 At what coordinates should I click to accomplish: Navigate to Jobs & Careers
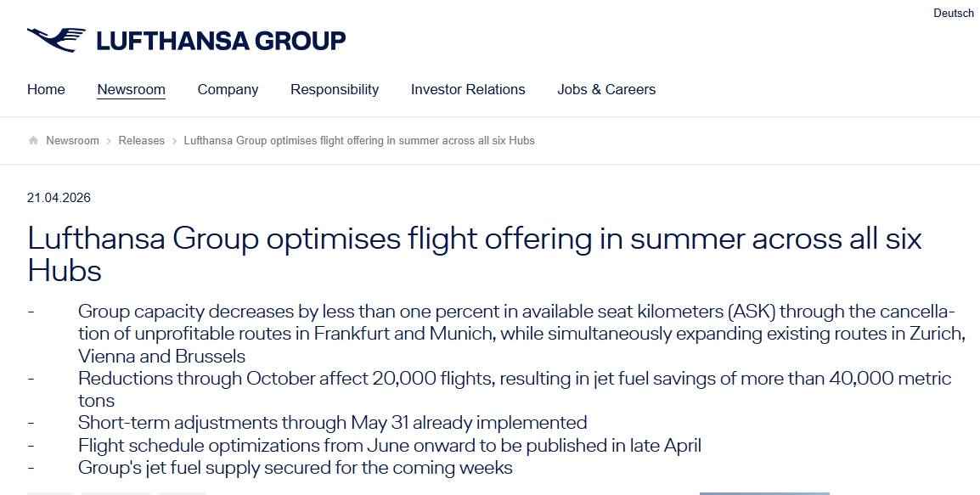click(x=606, y=89)
